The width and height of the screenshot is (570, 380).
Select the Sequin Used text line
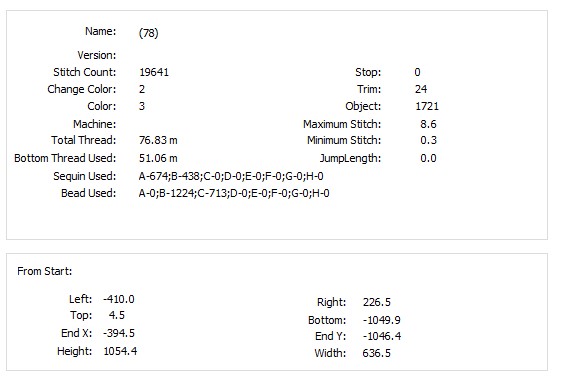231,176
